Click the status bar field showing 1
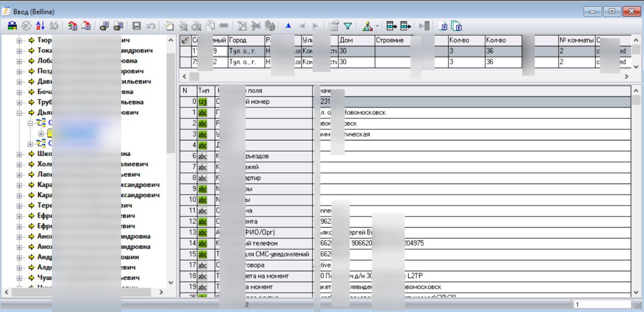 pos(601,304)
